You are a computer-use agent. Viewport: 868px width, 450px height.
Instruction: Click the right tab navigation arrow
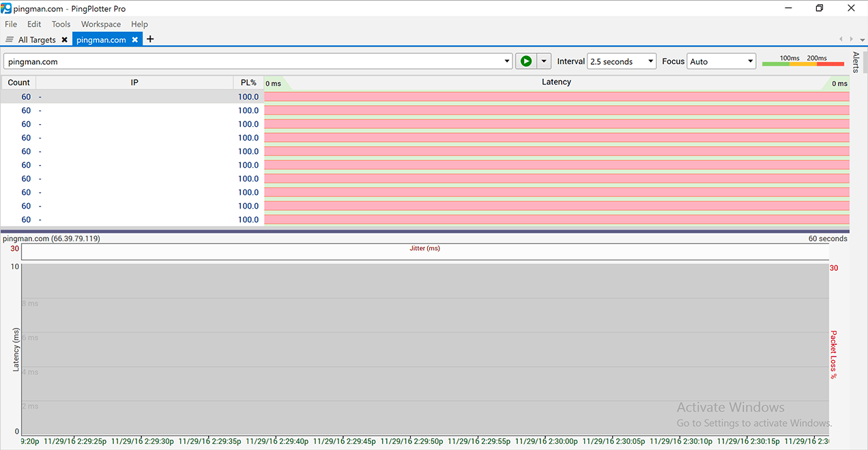tap(850, 39)
